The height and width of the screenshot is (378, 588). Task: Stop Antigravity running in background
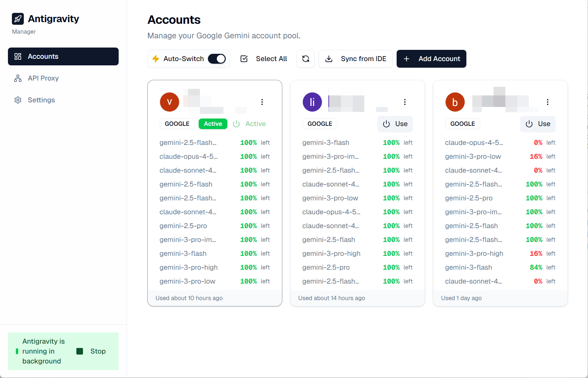91,351
